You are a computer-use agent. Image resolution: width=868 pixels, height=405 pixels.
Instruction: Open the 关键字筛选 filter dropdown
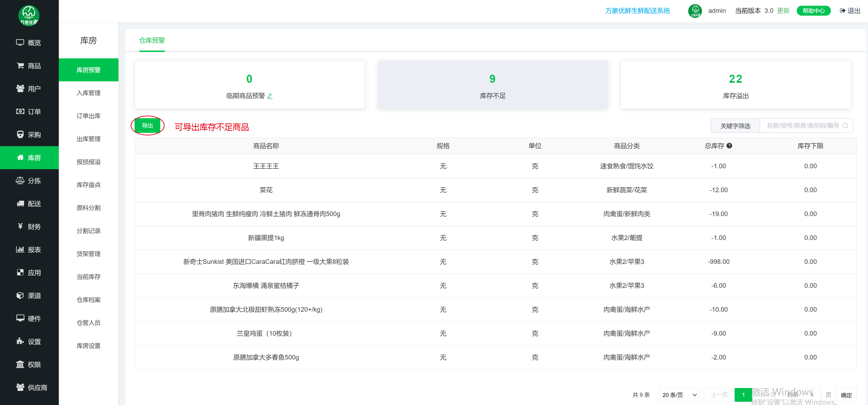(735, 125)
